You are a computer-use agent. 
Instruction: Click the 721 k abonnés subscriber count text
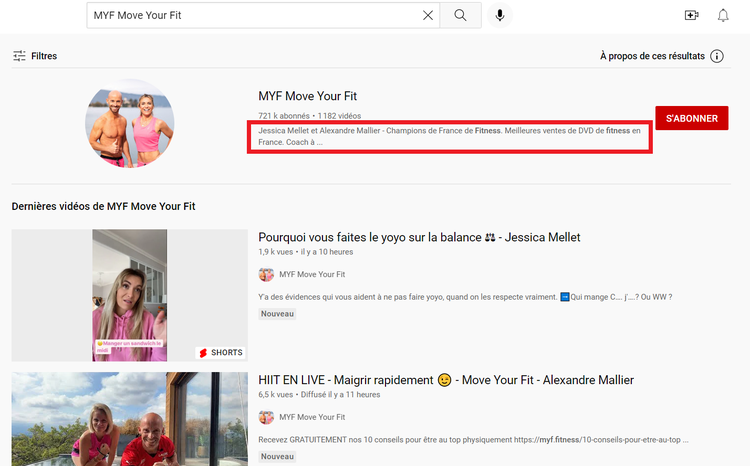point(284,116)
